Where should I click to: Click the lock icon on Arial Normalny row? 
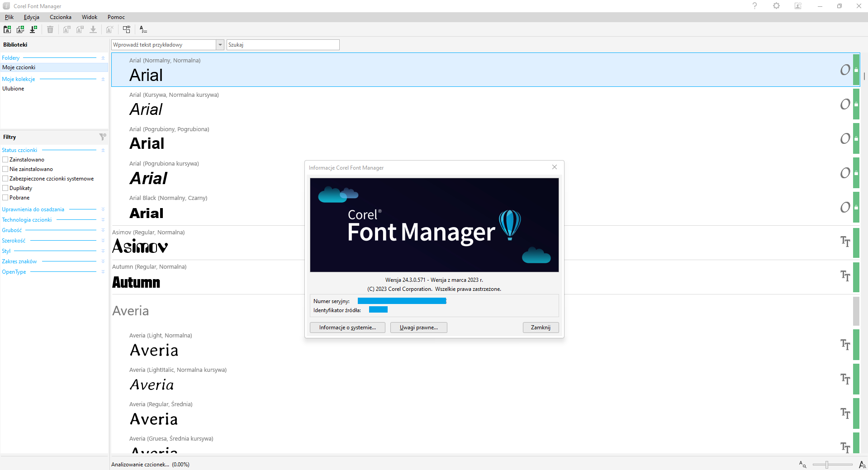(856, 70)
